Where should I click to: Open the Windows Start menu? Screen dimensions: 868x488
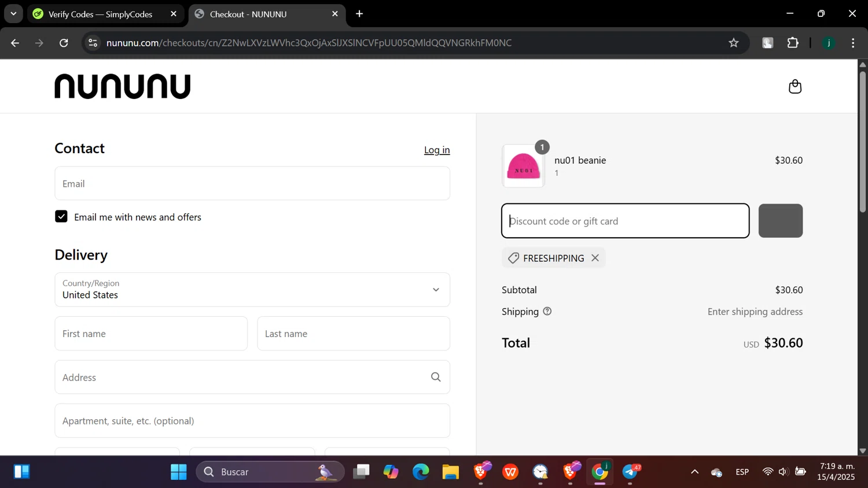tap(179, 472)
